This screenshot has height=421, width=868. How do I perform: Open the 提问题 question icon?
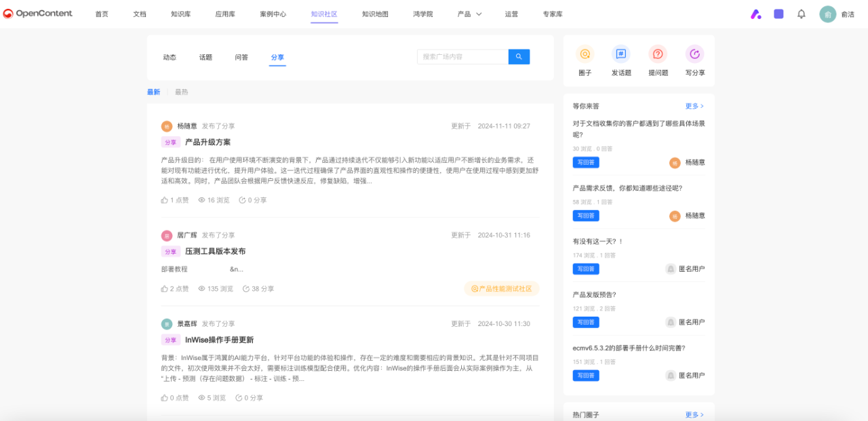tap(657, 54)
